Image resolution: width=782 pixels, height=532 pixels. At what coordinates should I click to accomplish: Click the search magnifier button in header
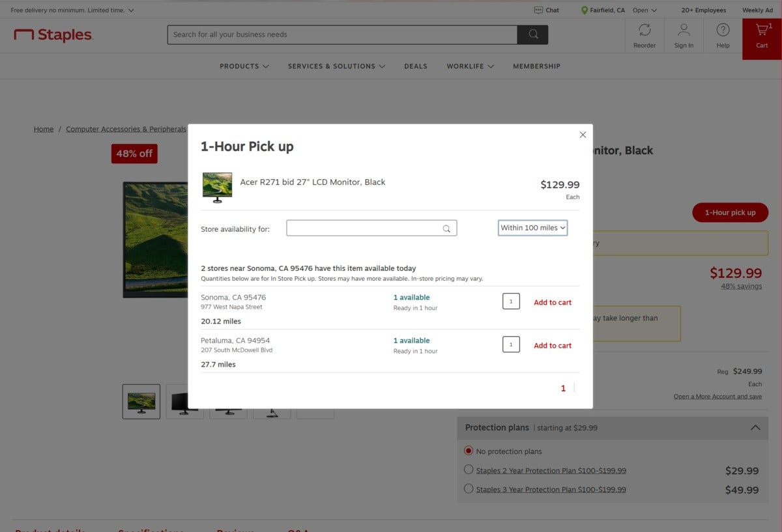(x=532, y=35)
